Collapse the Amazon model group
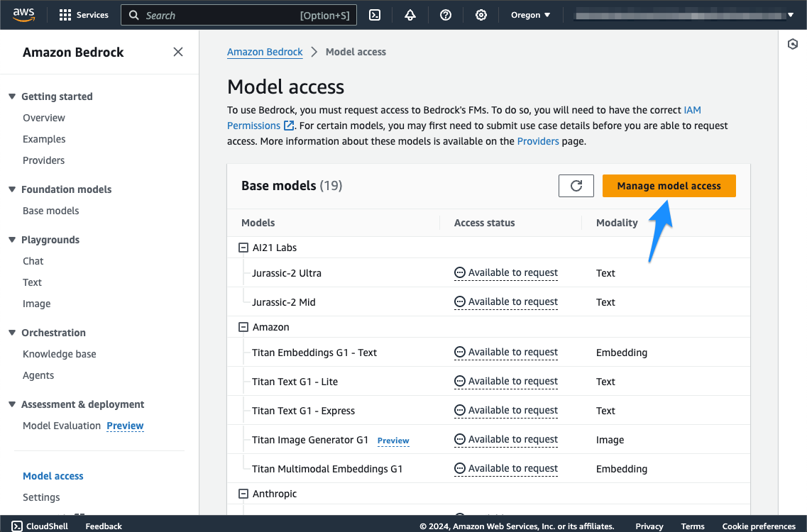 pos(243,327)
